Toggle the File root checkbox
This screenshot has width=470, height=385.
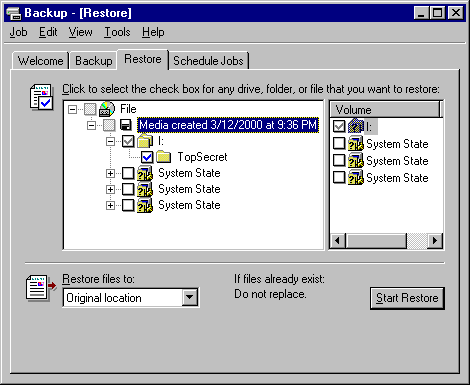click(x=90, y=109)
